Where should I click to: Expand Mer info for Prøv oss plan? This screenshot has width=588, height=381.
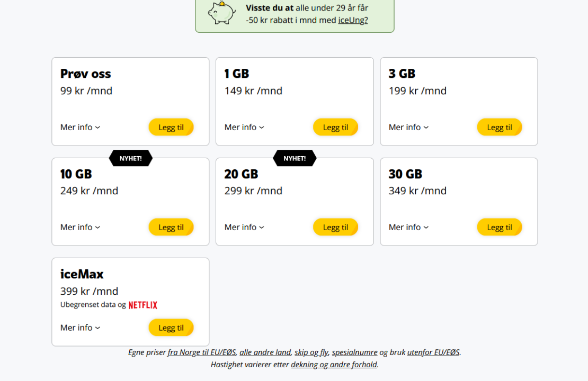point(80,127)
